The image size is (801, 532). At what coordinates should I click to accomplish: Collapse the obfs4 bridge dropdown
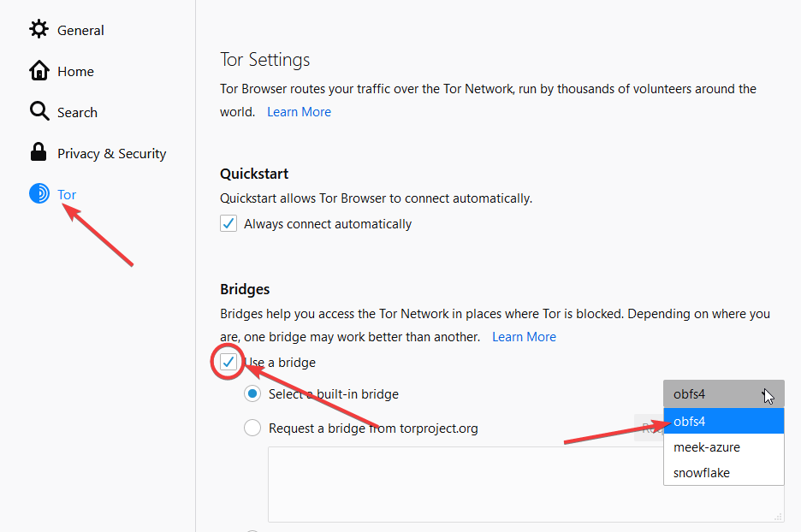click(x=723, y=394)
